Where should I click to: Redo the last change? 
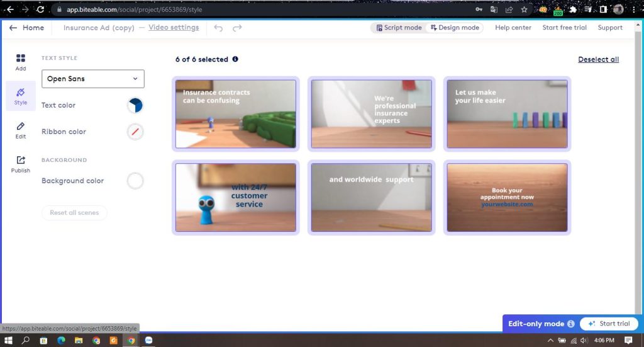tap(237, 28)
